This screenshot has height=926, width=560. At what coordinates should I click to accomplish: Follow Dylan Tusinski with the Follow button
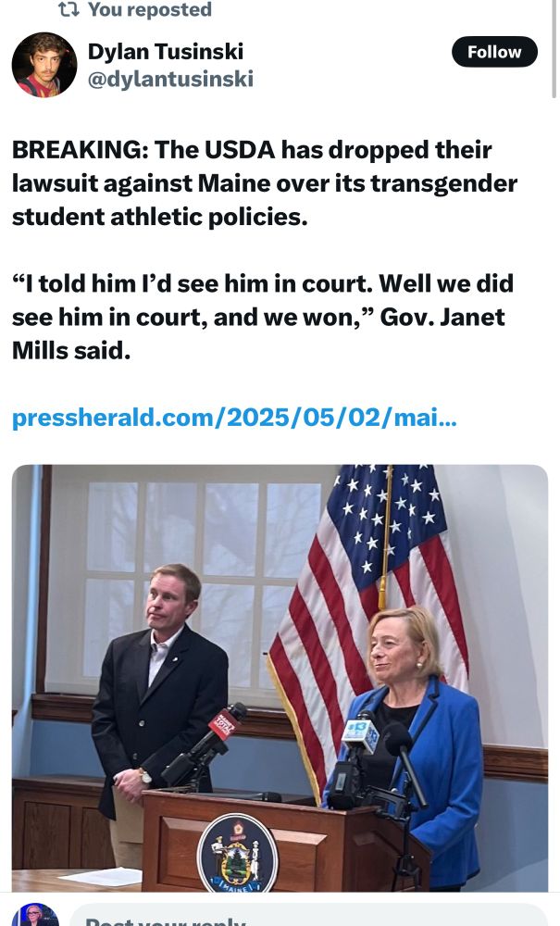tap(494, 52)
